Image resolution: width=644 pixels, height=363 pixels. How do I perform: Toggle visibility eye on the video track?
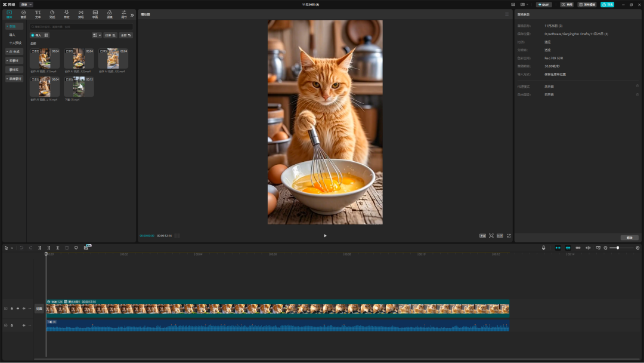click(x=17, y=309)
